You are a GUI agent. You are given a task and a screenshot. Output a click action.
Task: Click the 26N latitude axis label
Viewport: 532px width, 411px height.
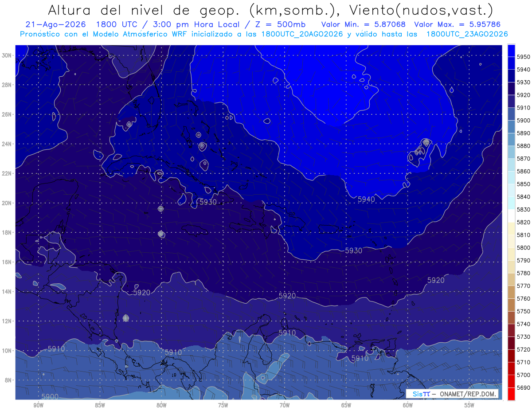pos(7,114)
